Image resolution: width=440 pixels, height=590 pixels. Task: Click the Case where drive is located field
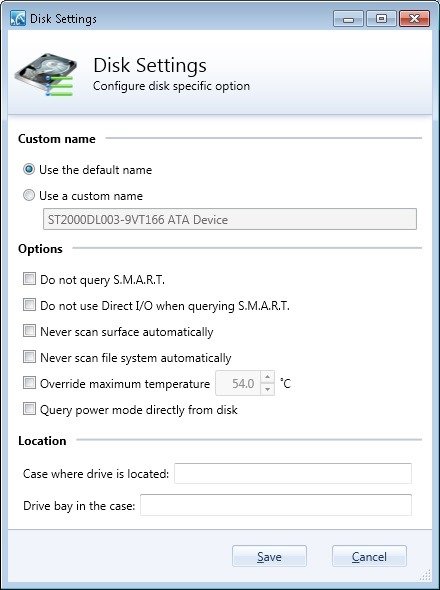tap(293, 473)
